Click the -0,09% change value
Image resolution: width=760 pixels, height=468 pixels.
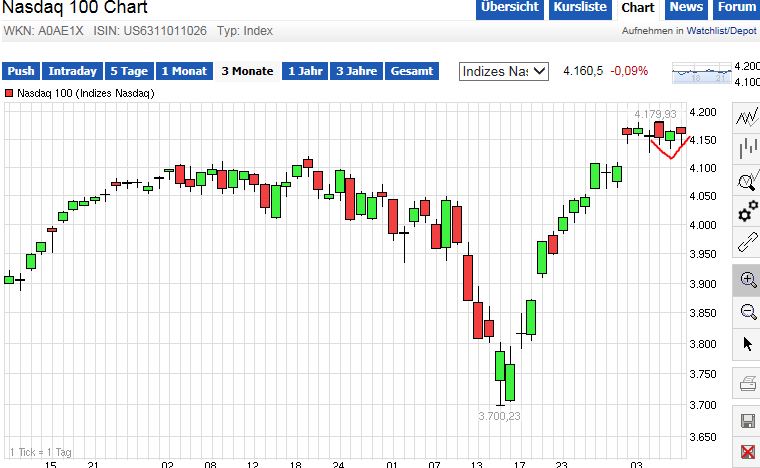pos(629,71)
